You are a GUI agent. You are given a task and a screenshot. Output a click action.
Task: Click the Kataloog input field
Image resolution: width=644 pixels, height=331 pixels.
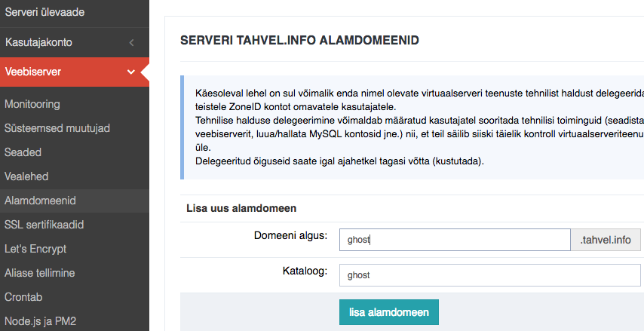[490, 275]
